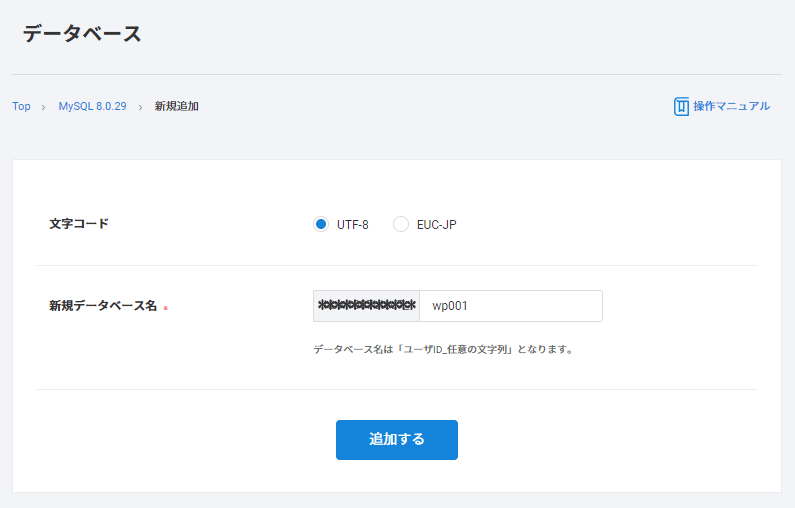
Task: Click the wp001 text in the name field
Action: [450, 306]
